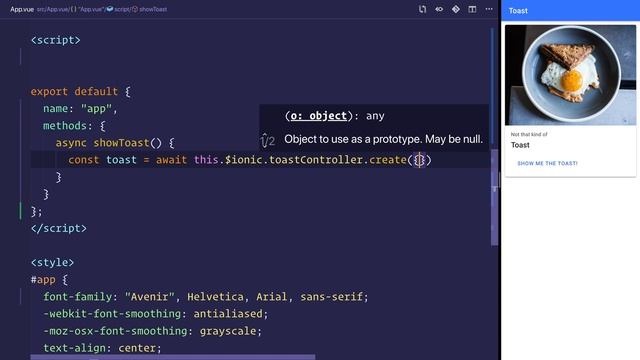Click the name: "app" line
The height and width of the screenshot is (360, 640).
coord(80,109)
